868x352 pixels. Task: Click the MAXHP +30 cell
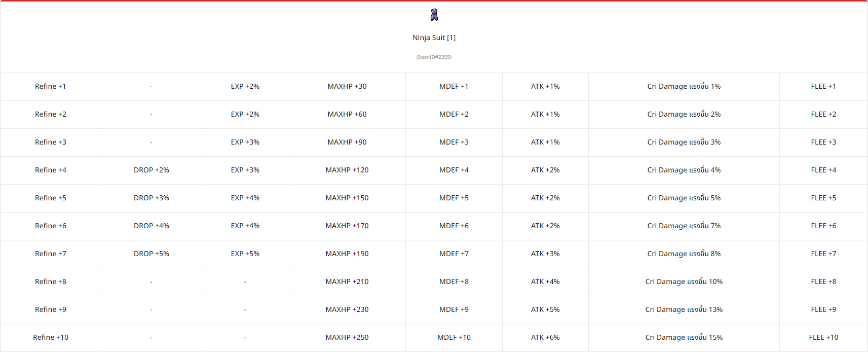[347, 86]
